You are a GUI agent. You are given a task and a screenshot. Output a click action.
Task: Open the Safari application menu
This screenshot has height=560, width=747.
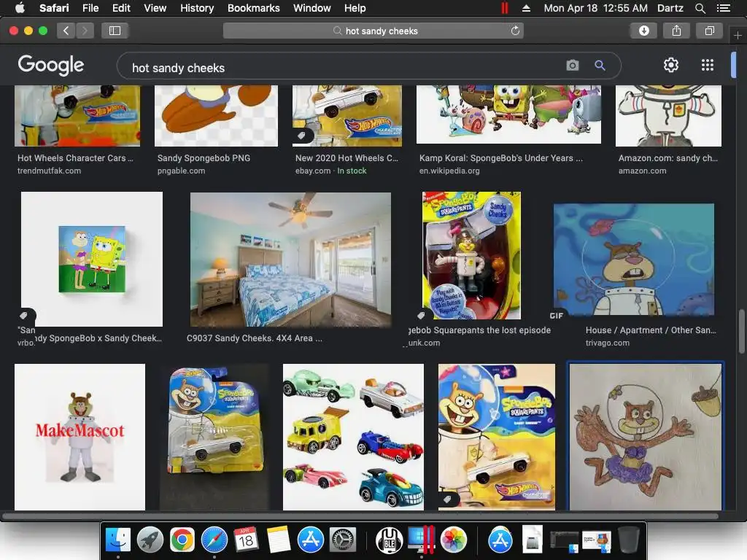(x=54, y=8)
